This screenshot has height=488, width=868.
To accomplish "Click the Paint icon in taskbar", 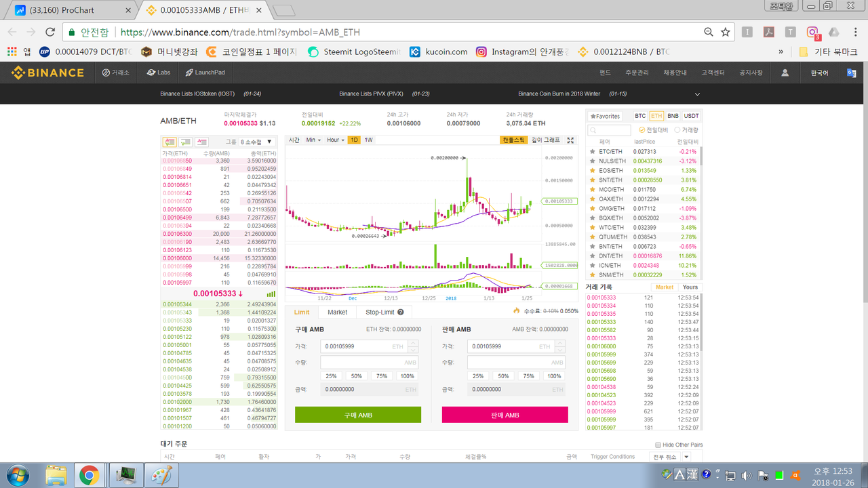I will 161,475.
